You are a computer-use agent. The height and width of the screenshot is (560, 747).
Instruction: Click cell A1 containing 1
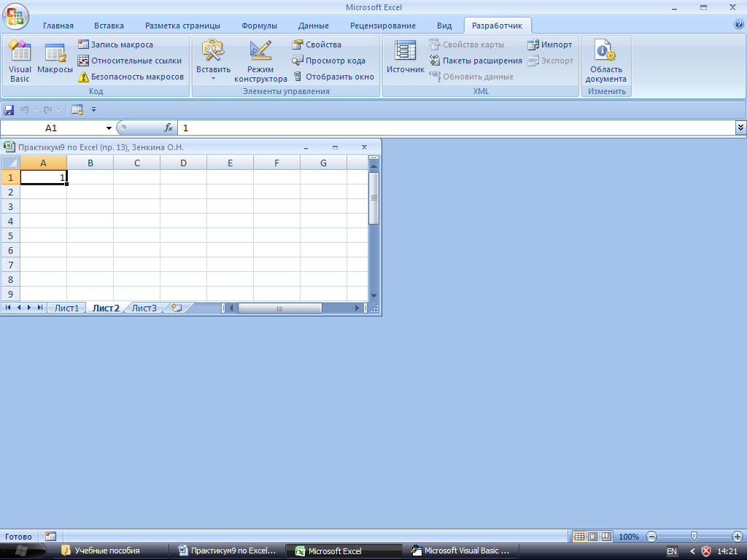click(43, 177)
